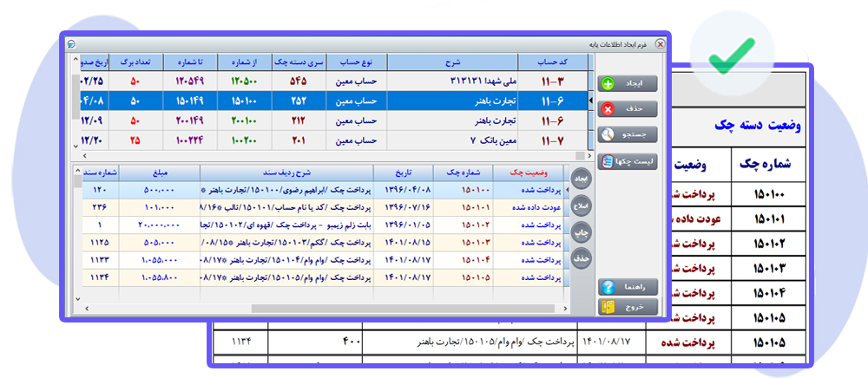Click the to-number cell ۲۰۰۱۴۹
868x378 pixels.
click(x=190, y=121)
